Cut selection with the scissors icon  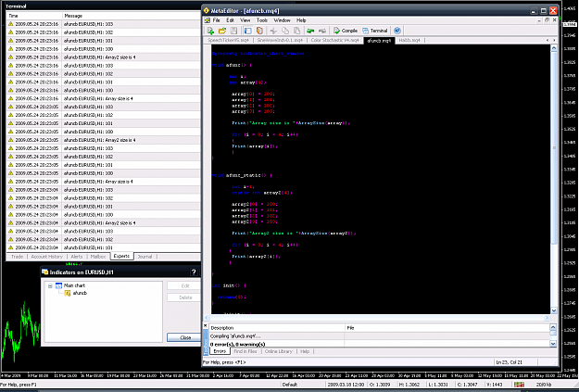tap(273, 31)
